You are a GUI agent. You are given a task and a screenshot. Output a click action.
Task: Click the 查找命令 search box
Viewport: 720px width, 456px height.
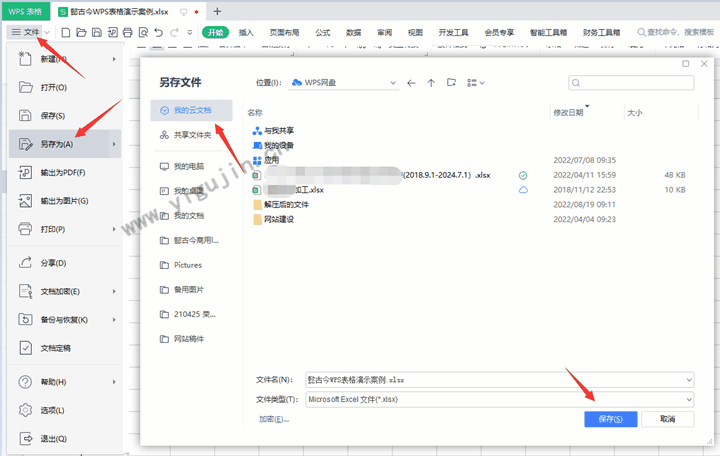click(x=676, y=32)
